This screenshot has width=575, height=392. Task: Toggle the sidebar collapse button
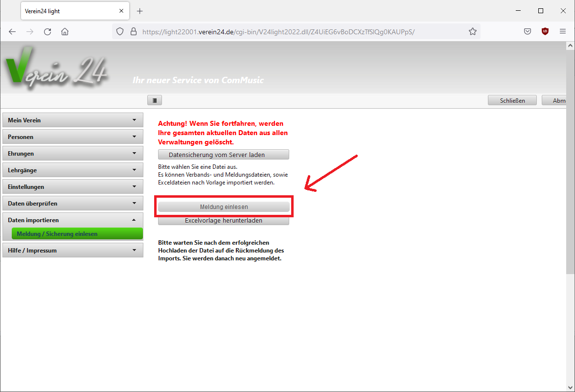tap(154, 100)
